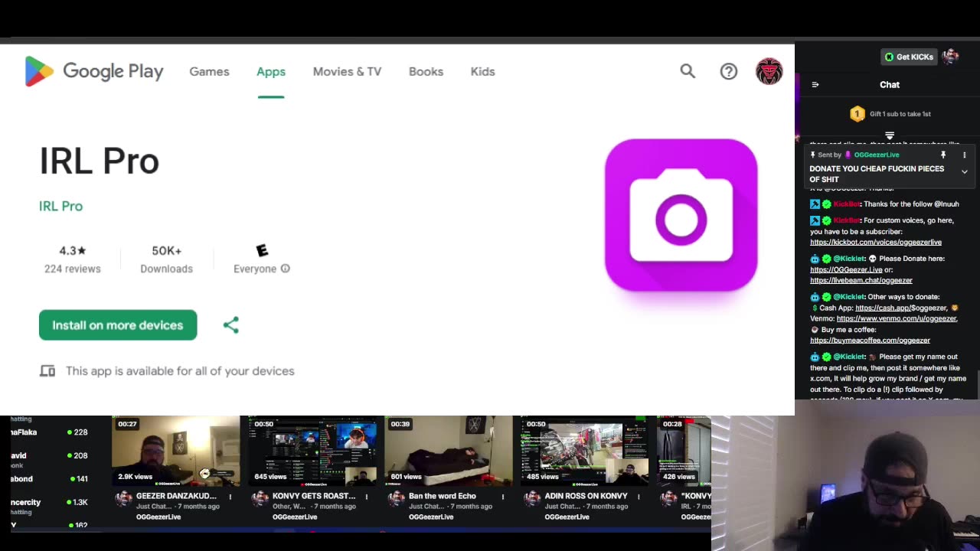This screenshot has width=980, height=551.
Task: Play the Ban the word Echo thumbnail
Action: pos(448,451)
